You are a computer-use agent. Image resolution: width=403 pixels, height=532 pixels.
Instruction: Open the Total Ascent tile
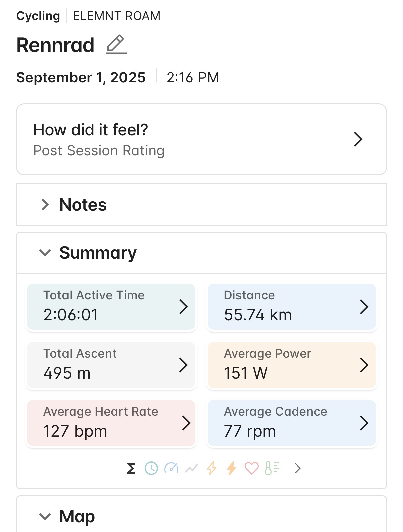111,365
